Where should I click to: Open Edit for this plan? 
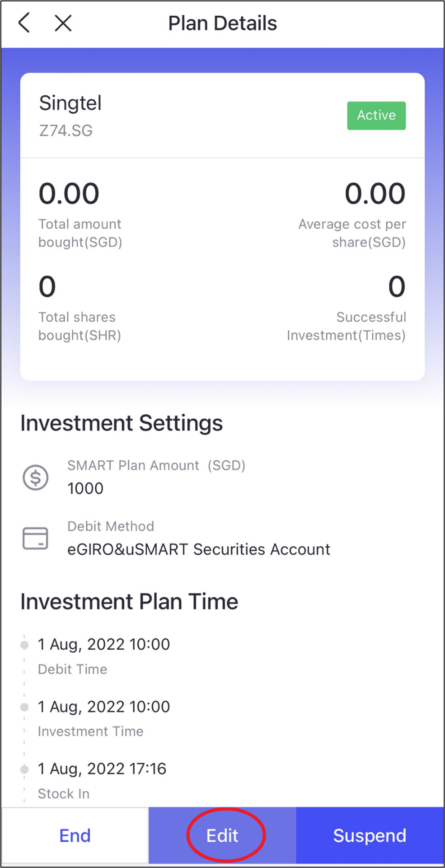pyautogui.click(x=222, y=836)
